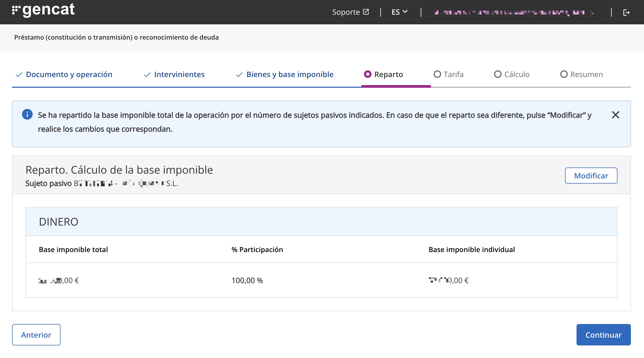Image resolution: width=644 pixels, height=358 pixels.
Task: Open the Soporte external link icon
Action: tap(366, 12)
